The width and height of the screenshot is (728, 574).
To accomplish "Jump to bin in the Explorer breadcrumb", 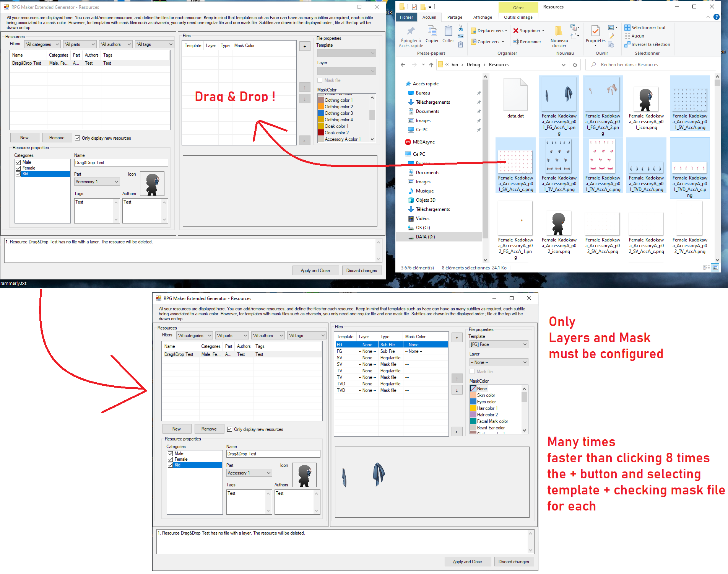I will pyautogui.click(x=455, y=65).
